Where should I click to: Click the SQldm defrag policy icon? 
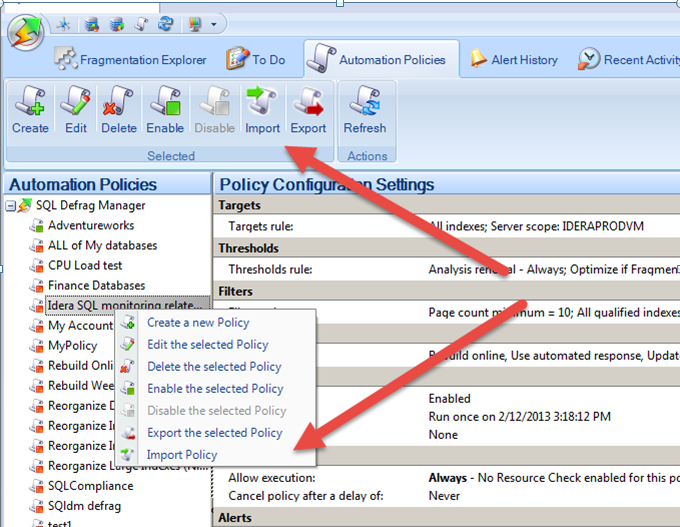[36, 506]
